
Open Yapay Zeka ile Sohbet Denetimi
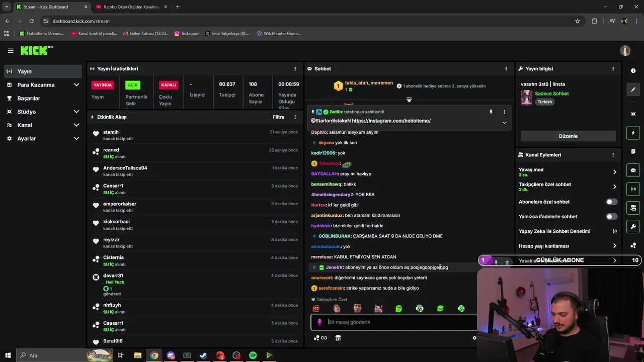(568, 231)
